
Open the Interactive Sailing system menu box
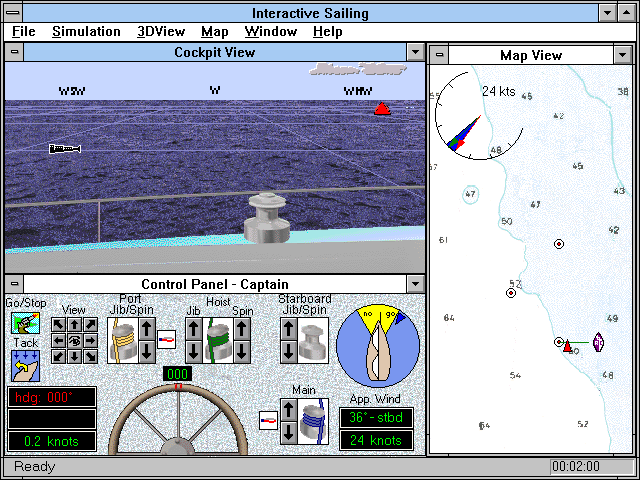coord(13,13)
